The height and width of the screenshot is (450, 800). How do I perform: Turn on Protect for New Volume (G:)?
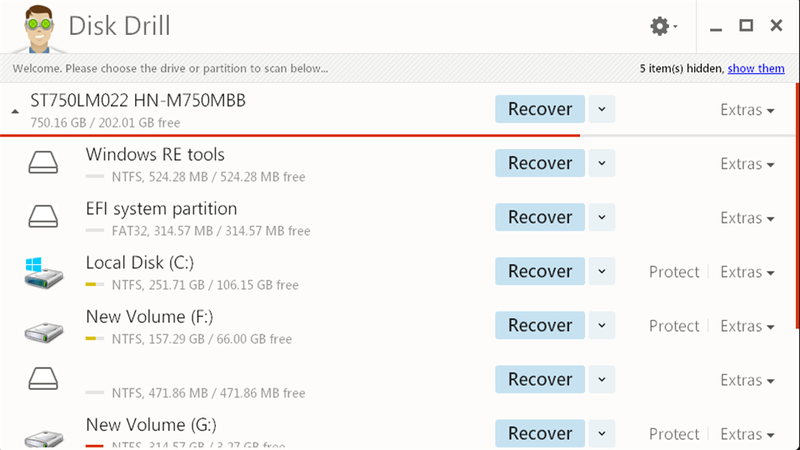(674, 434)
